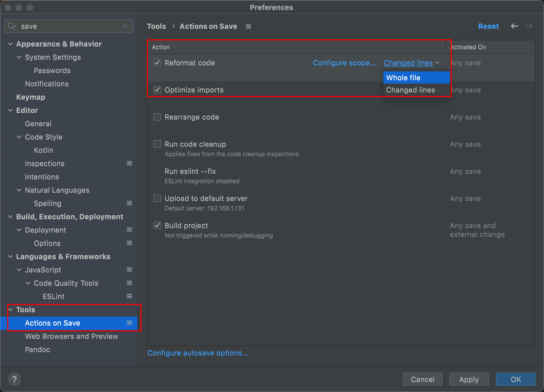
Task: Enable the Run code cleanup checkbox
Action: pos(157,144)
